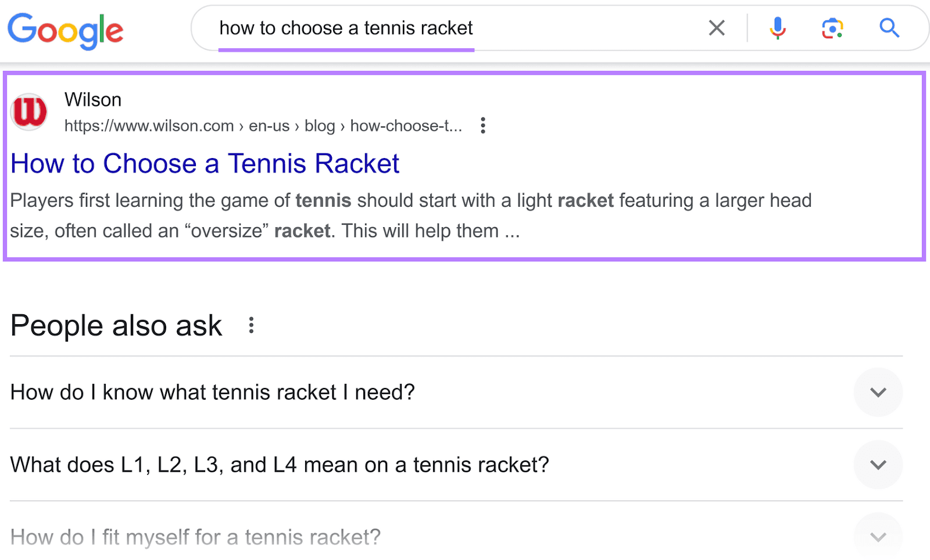Expand the L1, L2, L3, L4 question
Viewport: 930px width, 560px height.
point(878,465)
